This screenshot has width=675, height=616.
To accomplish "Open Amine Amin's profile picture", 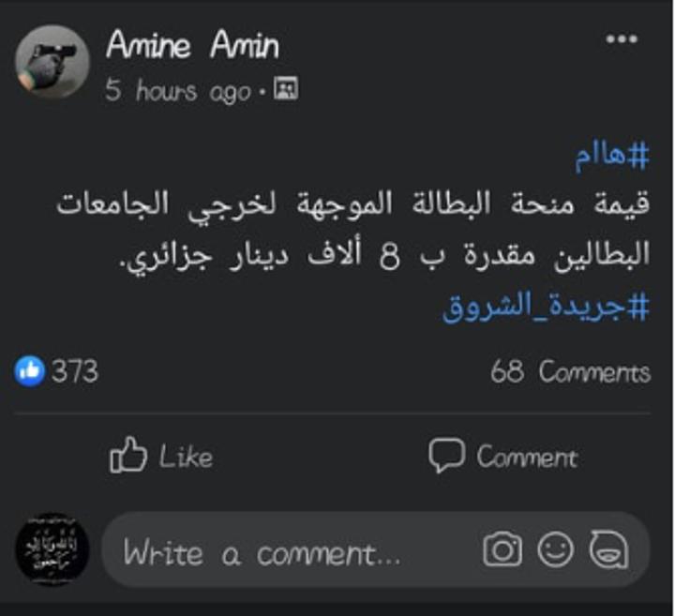I will point(52,62).
